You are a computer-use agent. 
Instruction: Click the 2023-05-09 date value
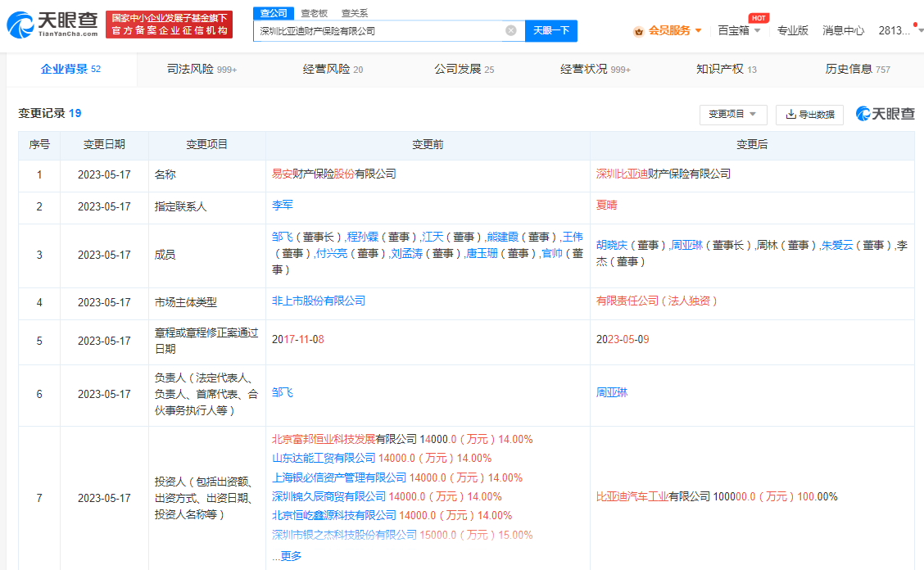[x=623, y=340]
